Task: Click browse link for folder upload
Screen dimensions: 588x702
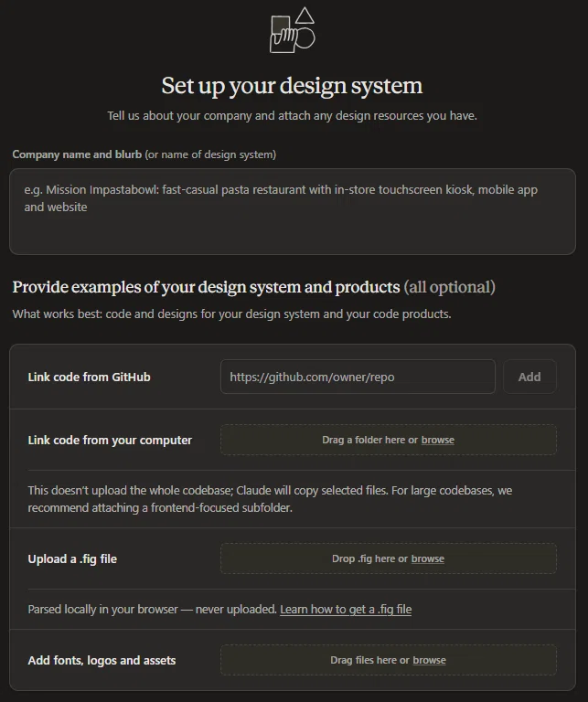Action: point(437,440)
